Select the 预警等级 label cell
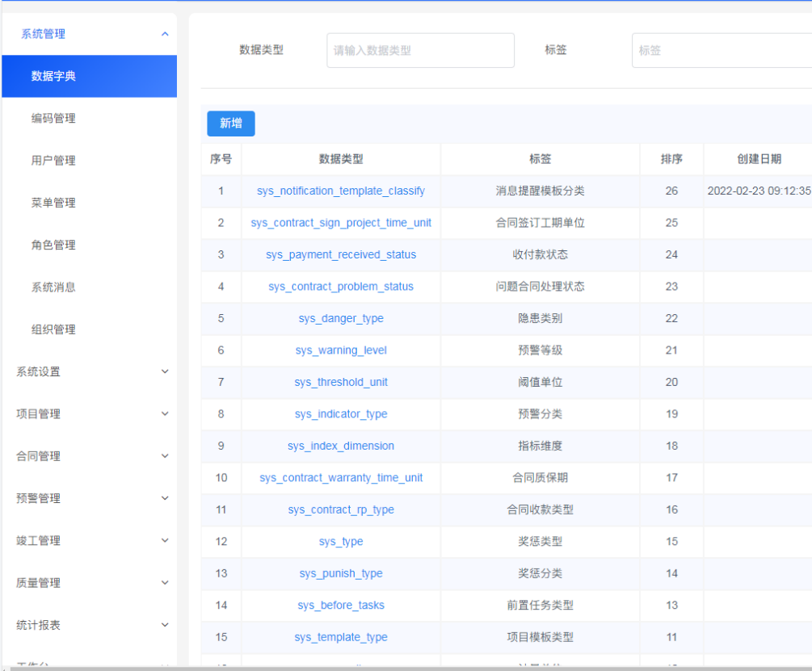The width and height of the screenshot is (812, 671). tap(541, 350)
